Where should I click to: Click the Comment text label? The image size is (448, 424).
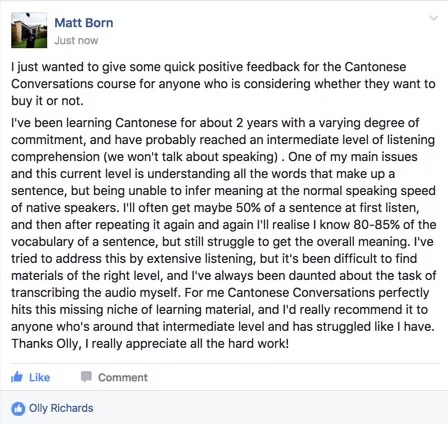click(x=123, y=377)
